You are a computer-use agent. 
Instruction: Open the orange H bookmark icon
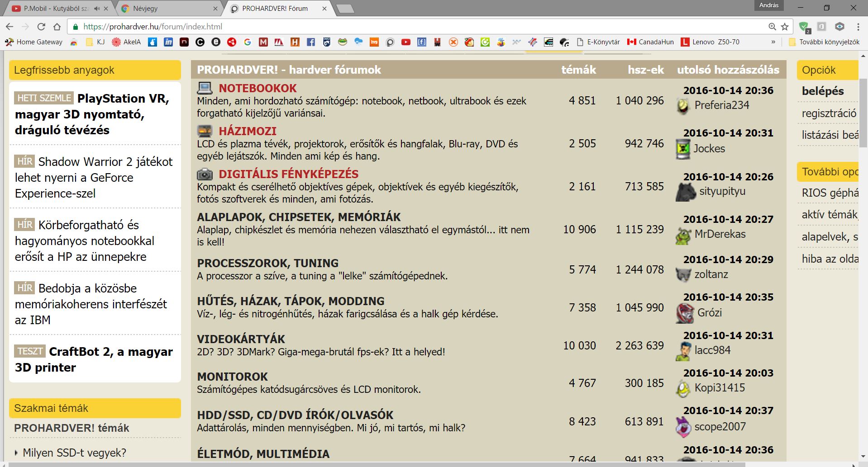(295, 42)
